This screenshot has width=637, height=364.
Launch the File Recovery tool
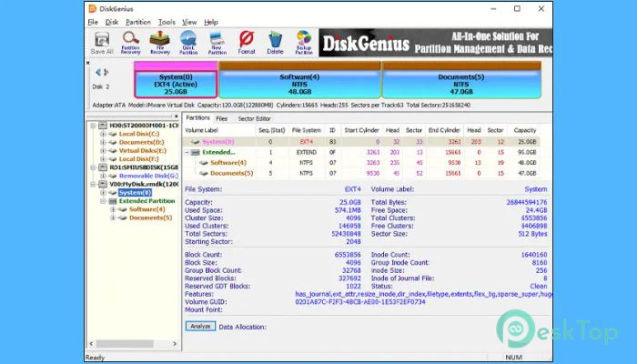tap(160, 43)
